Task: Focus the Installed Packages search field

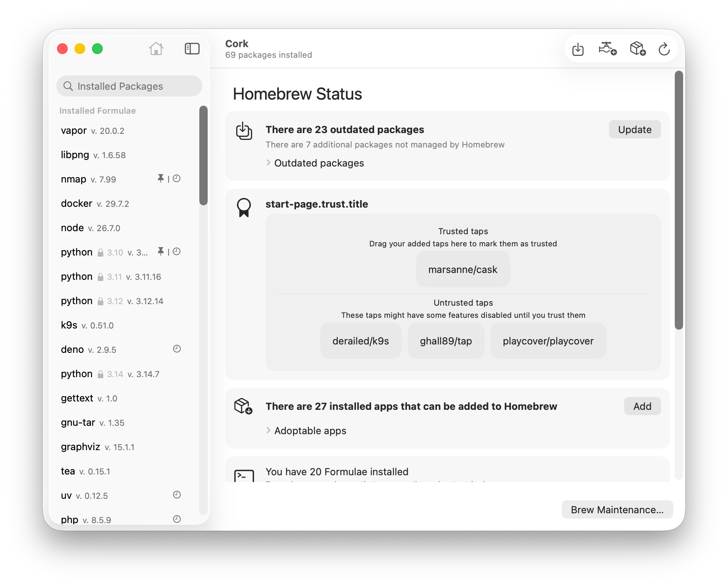Action: click(x=129, y=86)
